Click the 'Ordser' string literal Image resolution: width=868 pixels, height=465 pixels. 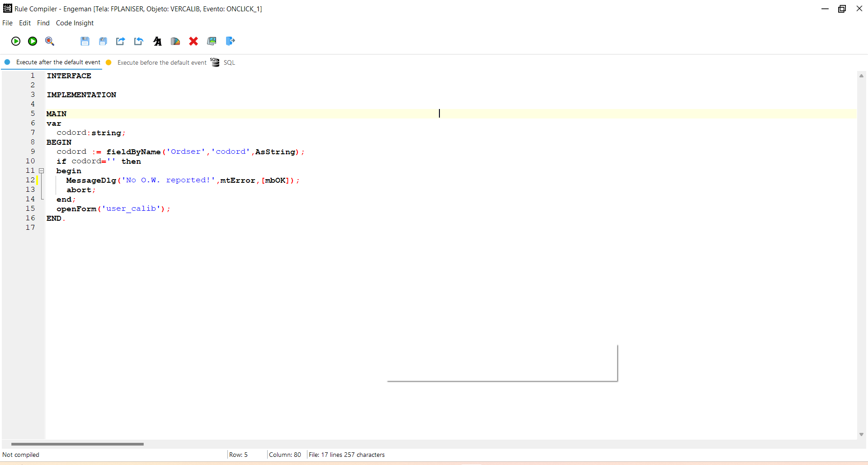pos(186,152)
